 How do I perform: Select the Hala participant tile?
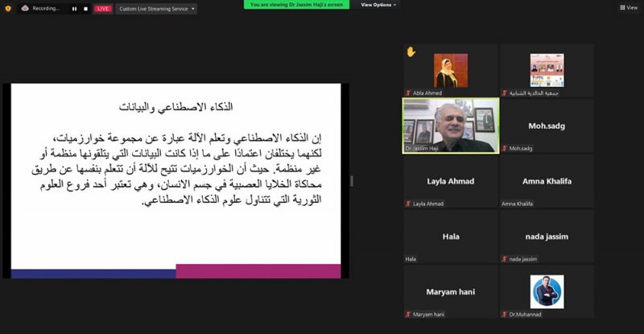coord(451,237)
